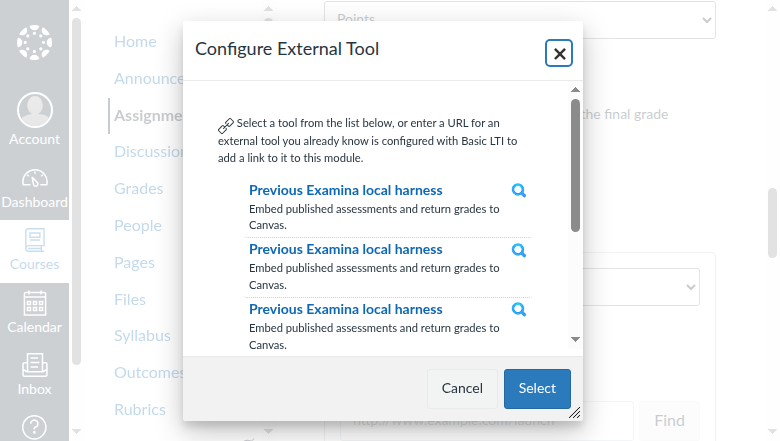Select second Previous Examina local harness link
This screenshot has height=441, width=780.
coord(346,250)
